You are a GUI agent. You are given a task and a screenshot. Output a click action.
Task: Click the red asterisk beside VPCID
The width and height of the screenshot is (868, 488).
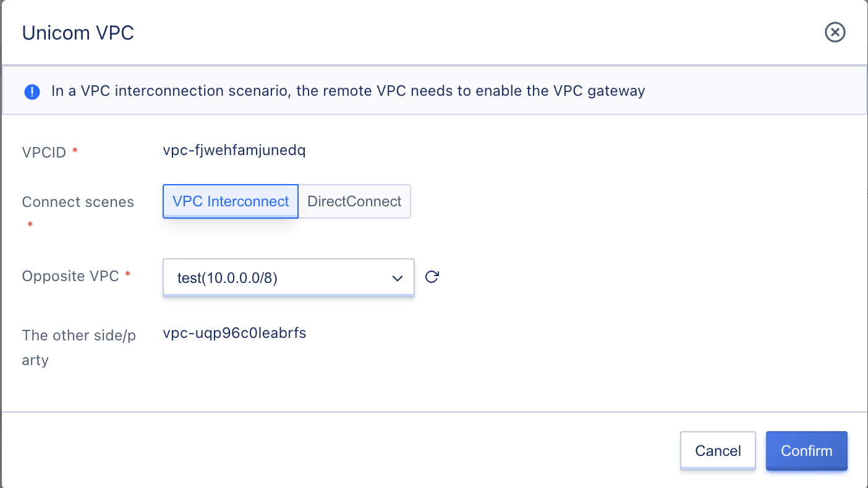pyautogui.click(x=75, y=151)
